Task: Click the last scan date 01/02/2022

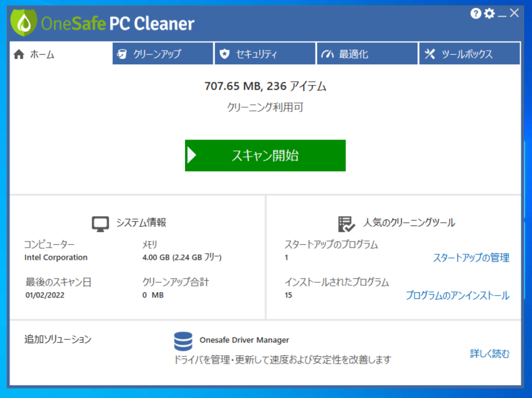Action: coord(45,295)
